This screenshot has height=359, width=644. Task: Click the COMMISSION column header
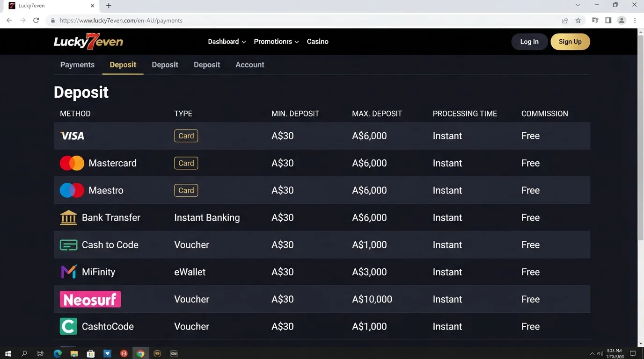(x=545, y=114)
